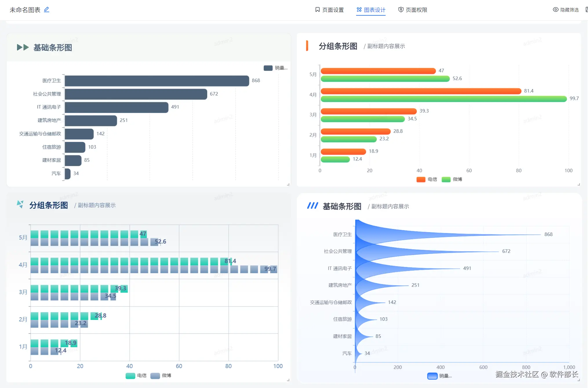This screenshot has height=388, width=588.
Task: Click the orange bar icon beside 分组条形图
Action: pyautogui.click(x=307, y=46)
